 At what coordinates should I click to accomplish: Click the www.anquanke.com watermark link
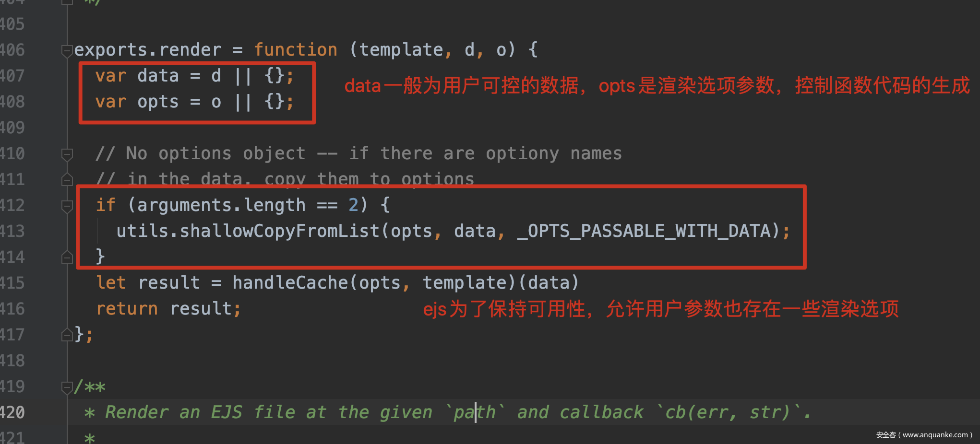(x=935, y=435)
